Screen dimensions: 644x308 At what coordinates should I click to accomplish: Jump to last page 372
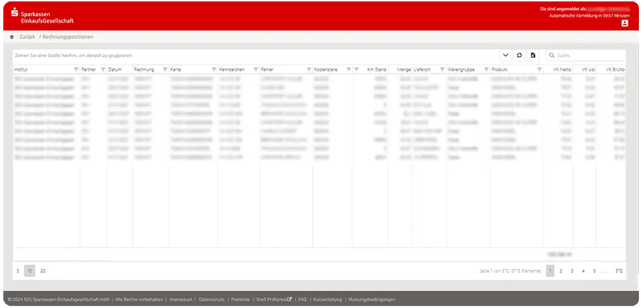pyautogui.click(x=619, y=271)
